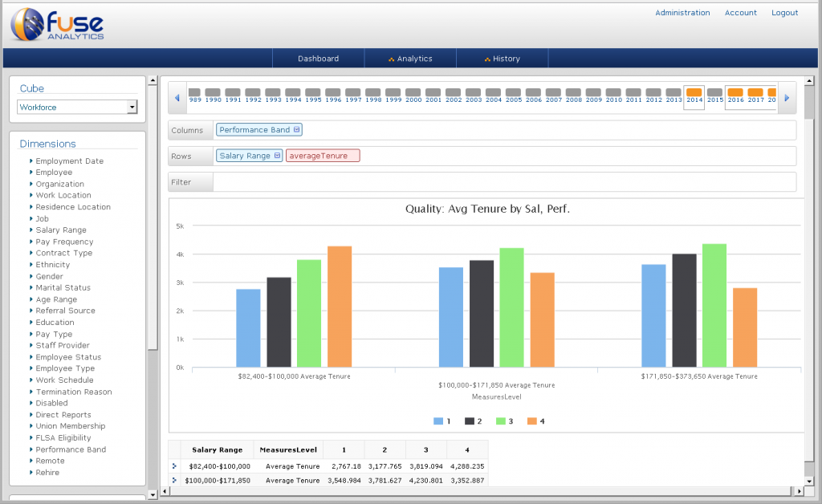Click the Logout link

tap(785, 13)
